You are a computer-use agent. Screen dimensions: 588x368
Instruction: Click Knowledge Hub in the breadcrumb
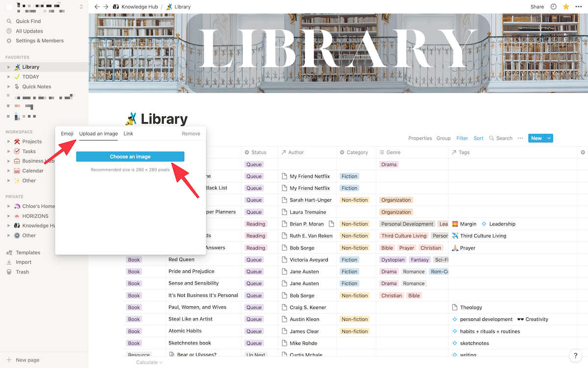click(x=136, y=7)
